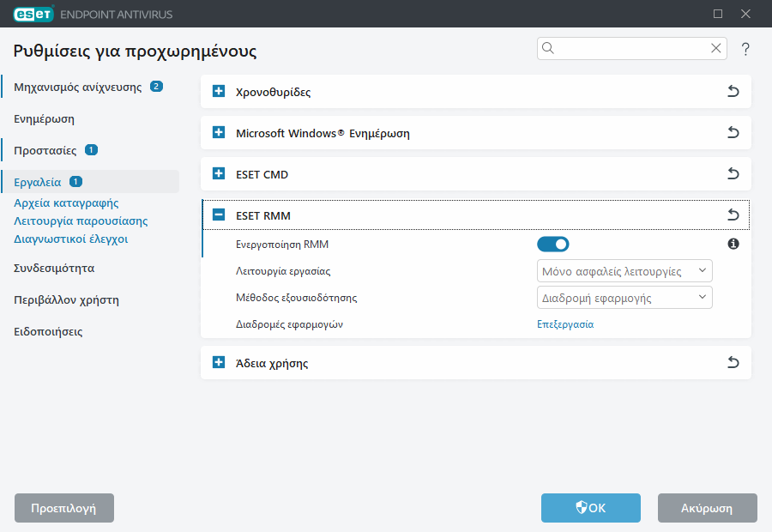Expand the Χρονοθυρίδες section
This screenshot has height=532, width=772.
click(219, 91)
